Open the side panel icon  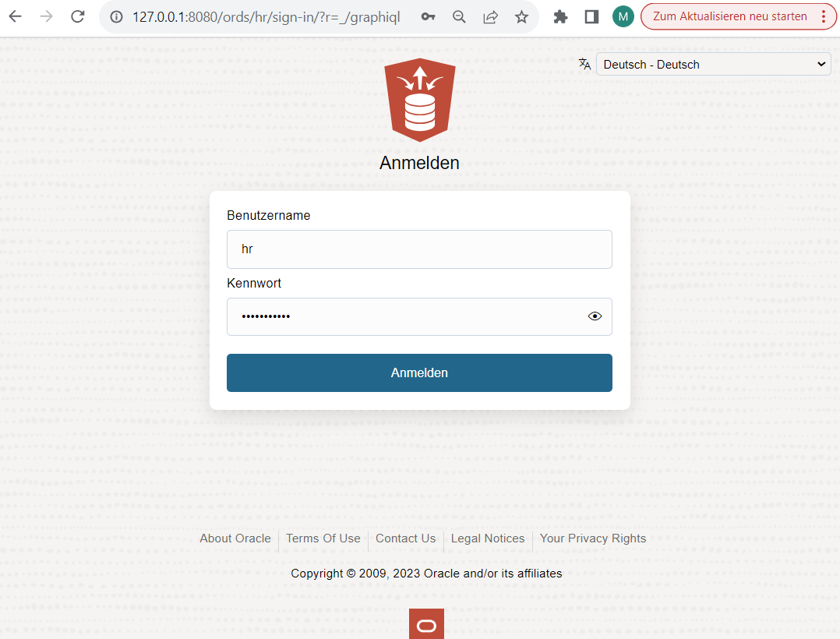591,16
